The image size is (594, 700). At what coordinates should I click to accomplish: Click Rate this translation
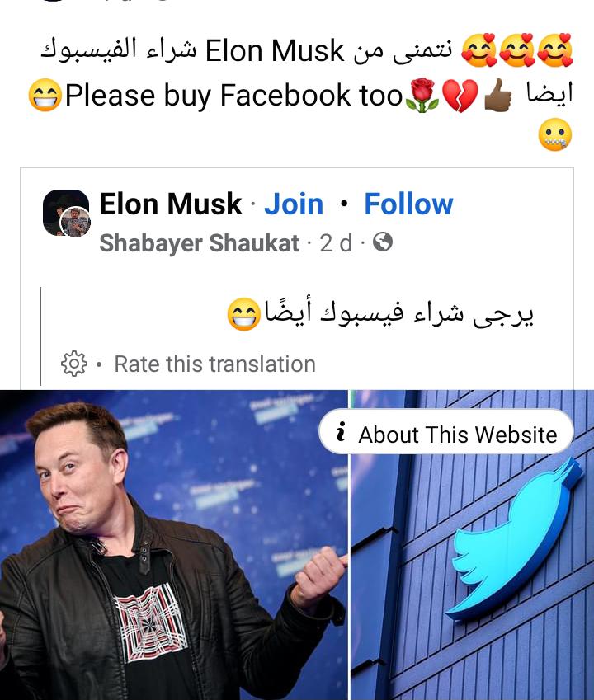pyautogui.click(x=214, y=364)
